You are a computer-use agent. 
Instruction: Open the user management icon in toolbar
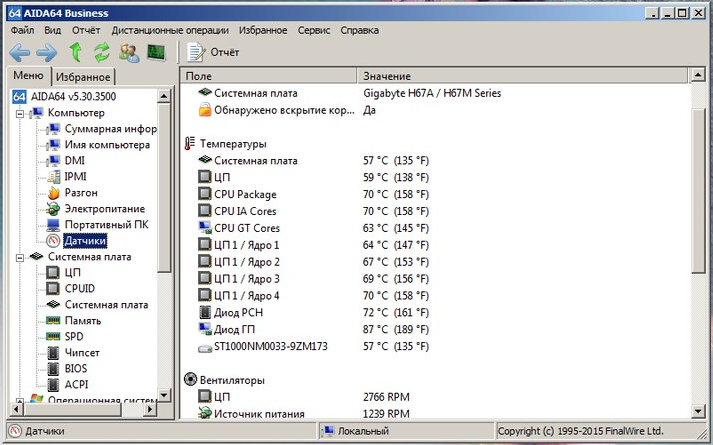tap(129, 53)
